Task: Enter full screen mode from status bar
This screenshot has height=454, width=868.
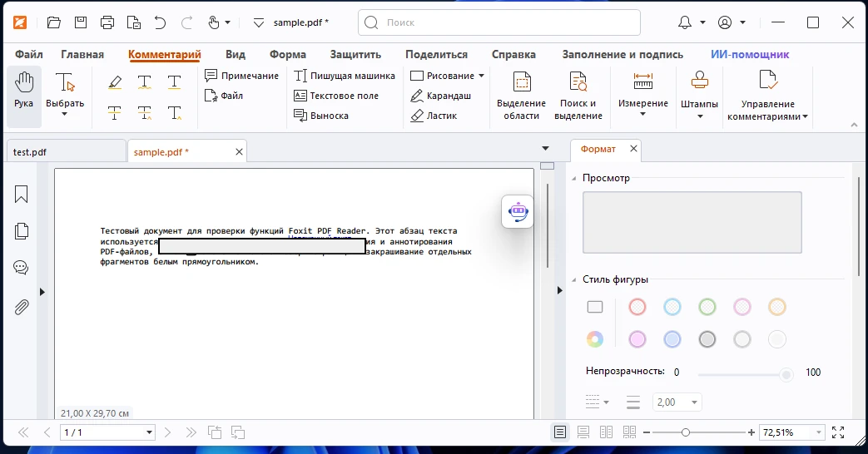Action: [838, 432]
